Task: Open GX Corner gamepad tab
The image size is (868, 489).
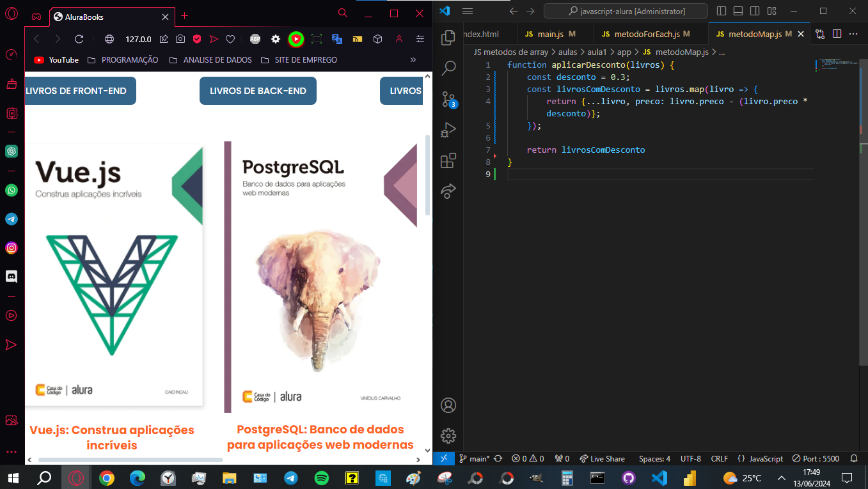Action: point(36,16)
